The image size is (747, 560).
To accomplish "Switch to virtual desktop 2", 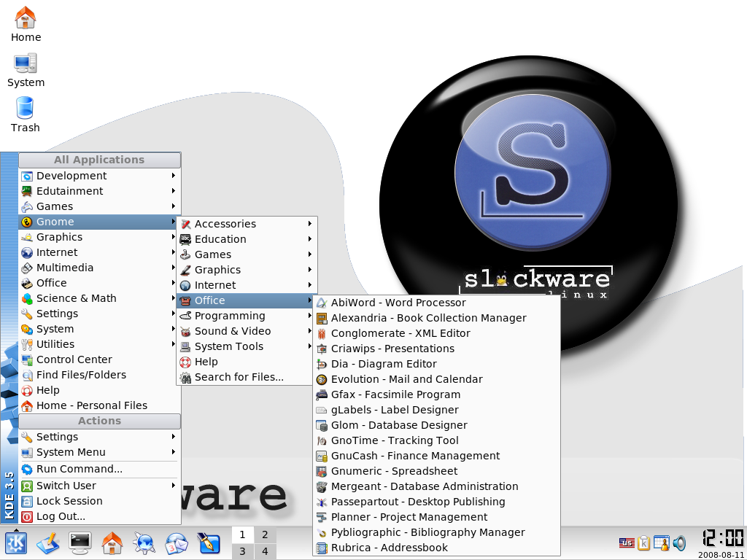I will [265, 534].
